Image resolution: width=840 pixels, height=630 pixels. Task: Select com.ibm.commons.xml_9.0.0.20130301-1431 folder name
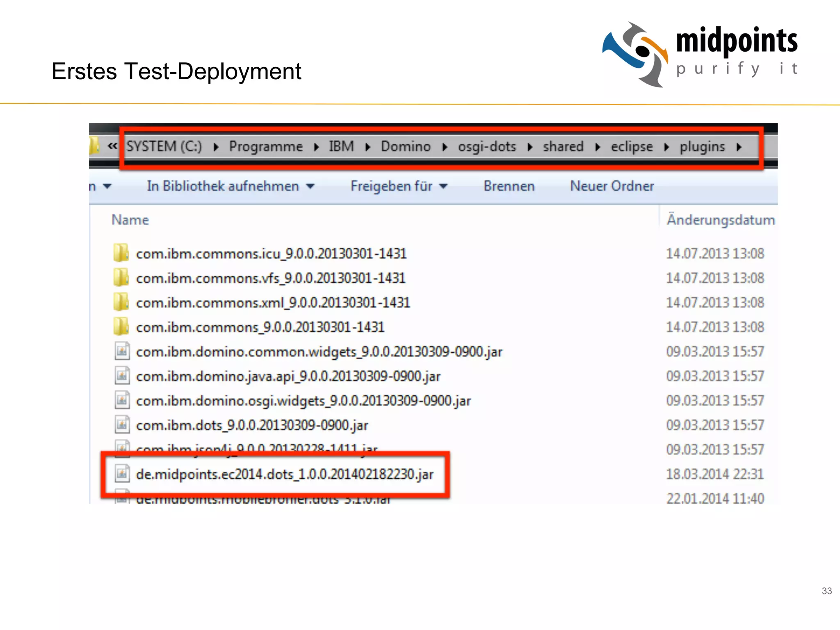tap(273, 303)
